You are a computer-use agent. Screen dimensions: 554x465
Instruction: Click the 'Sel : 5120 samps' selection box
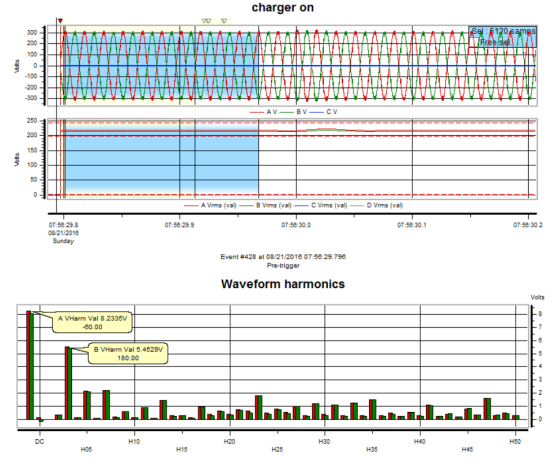pyautogui.click(x=503, y=37)
